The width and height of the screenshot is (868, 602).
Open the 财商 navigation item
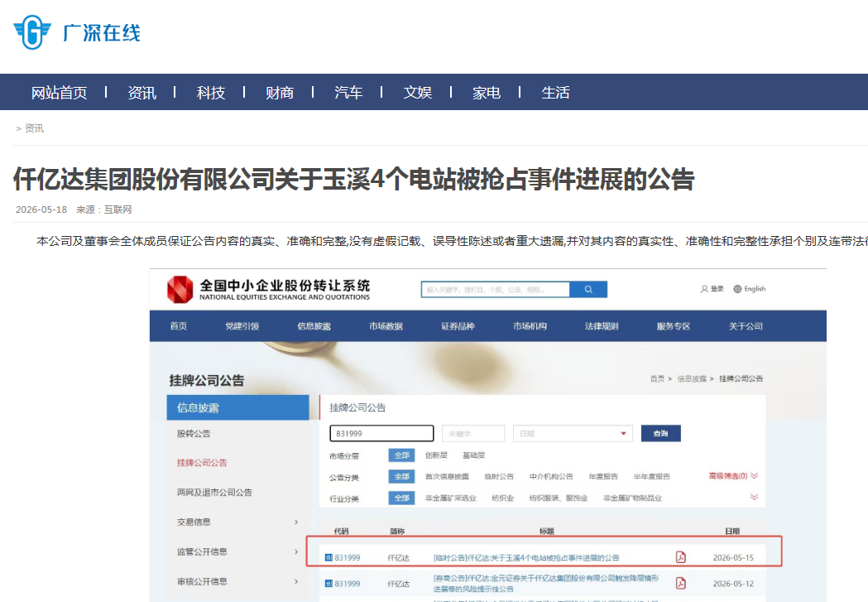(x=280, y=93)
